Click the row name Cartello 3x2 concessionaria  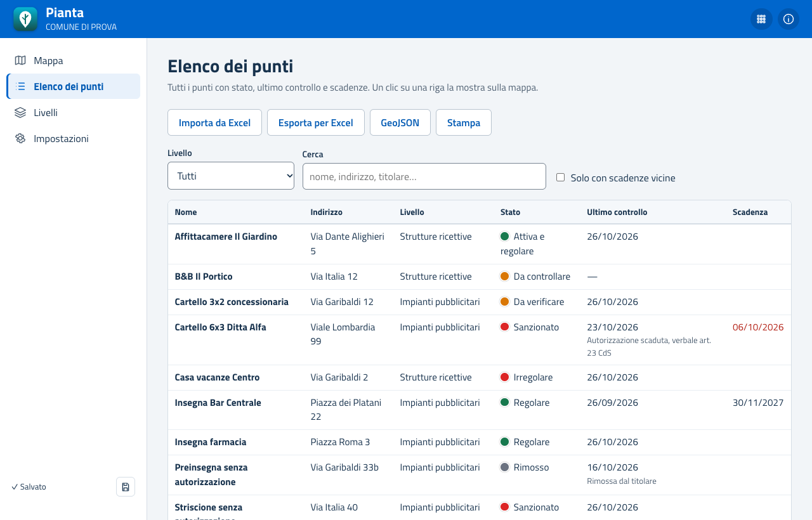(232, 302)
